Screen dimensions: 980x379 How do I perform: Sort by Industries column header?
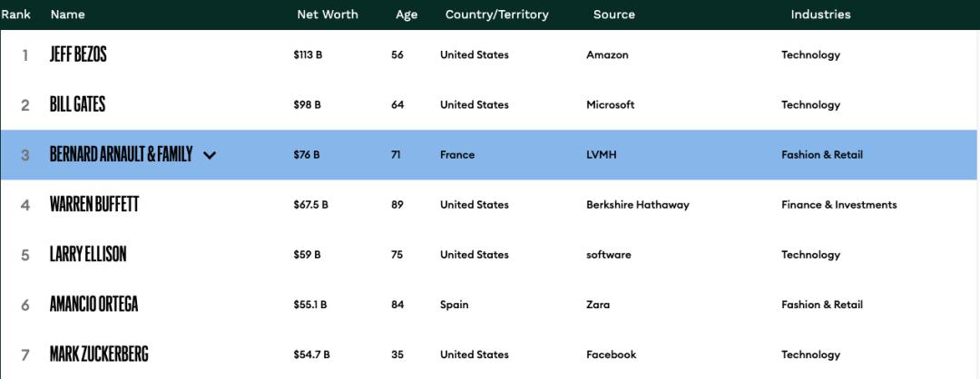coord(820,15)
